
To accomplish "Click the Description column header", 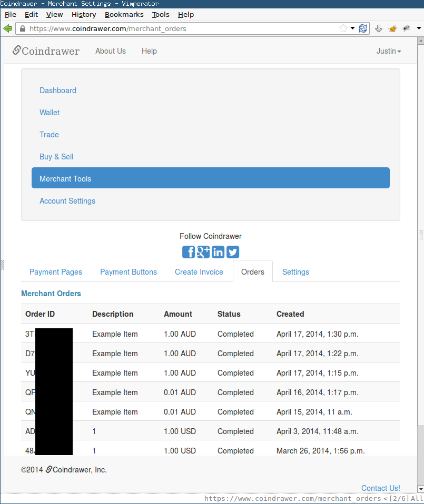I will pos(113,314).
